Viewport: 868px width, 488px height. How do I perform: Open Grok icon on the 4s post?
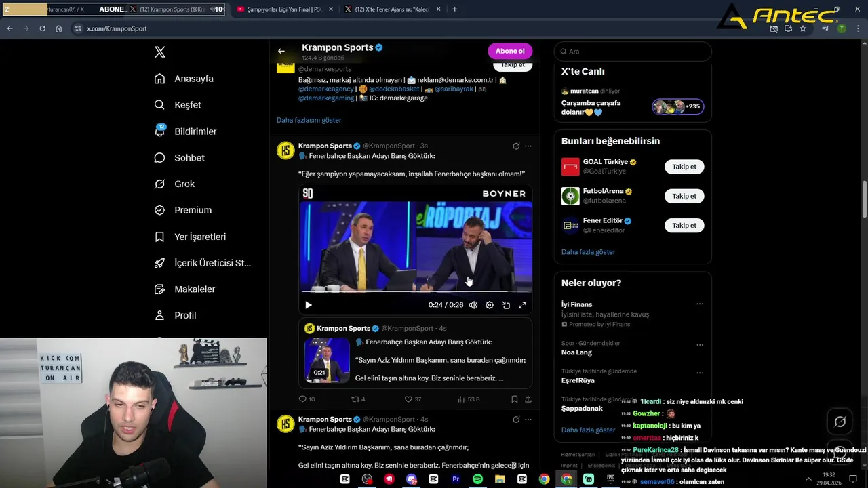click(x=516, y=420)
